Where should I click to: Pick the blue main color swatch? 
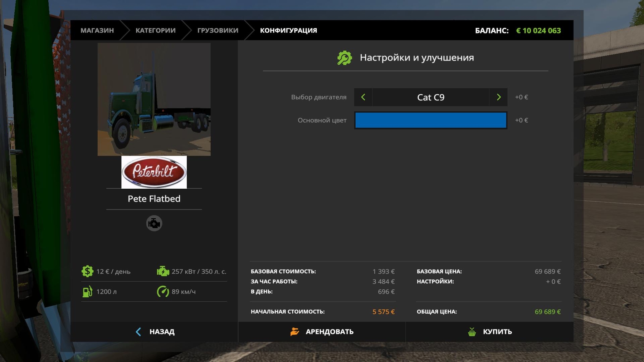[430, 120]
